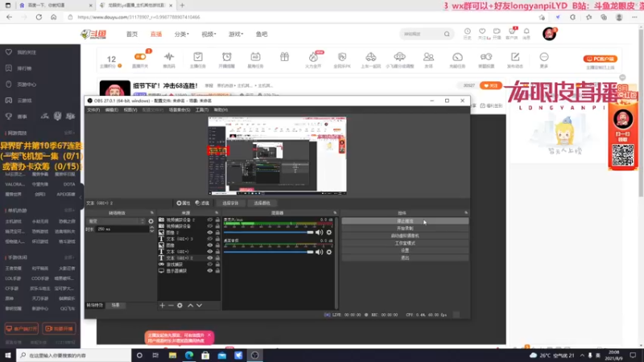Open Microsoft Edge from the taskbar

pyautogui.click(x=189, y=356)
